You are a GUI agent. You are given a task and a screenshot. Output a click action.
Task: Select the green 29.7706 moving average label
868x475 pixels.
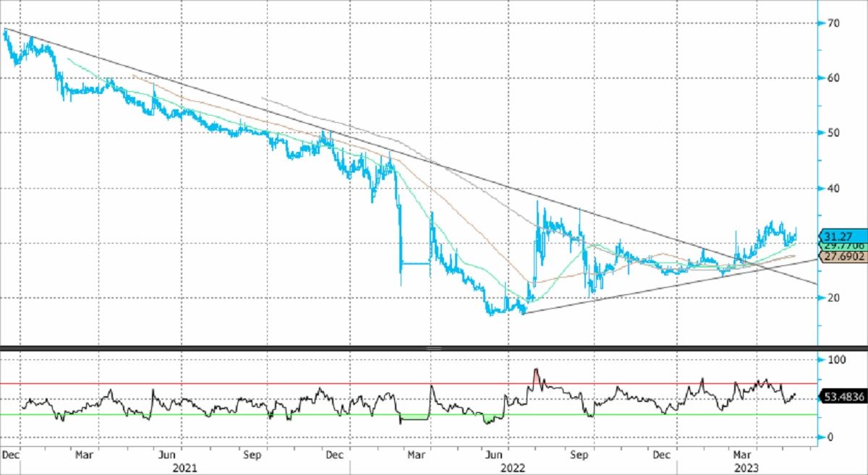[x=842, y=246]
